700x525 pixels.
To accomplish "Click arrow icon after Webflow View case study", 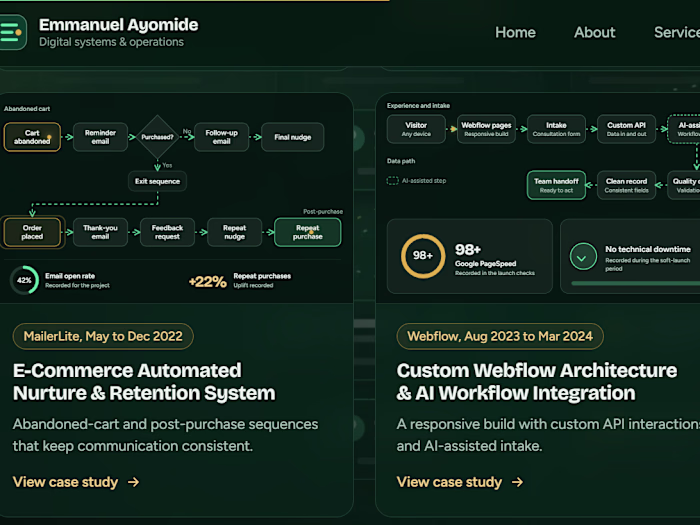I will pos(517,482).
